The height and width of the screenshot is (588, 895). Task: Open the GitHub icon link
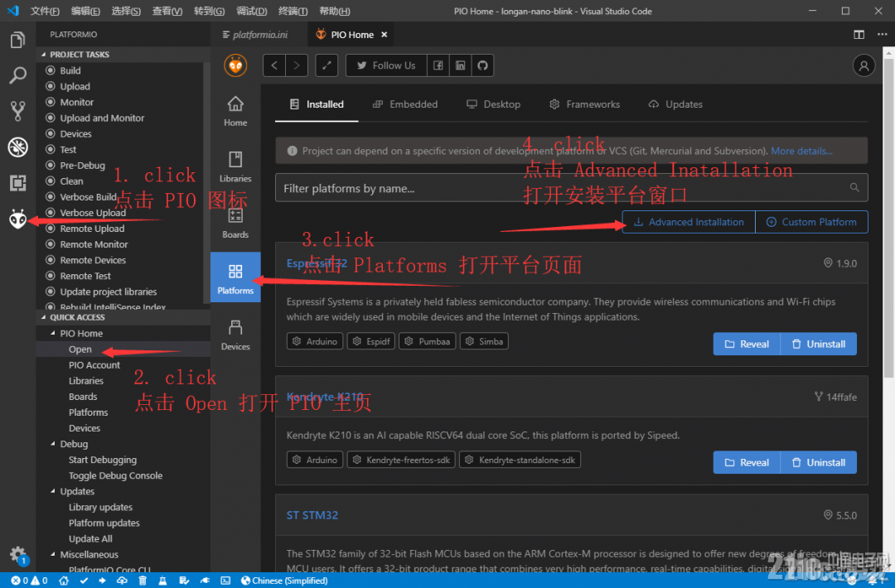point(483,65)
